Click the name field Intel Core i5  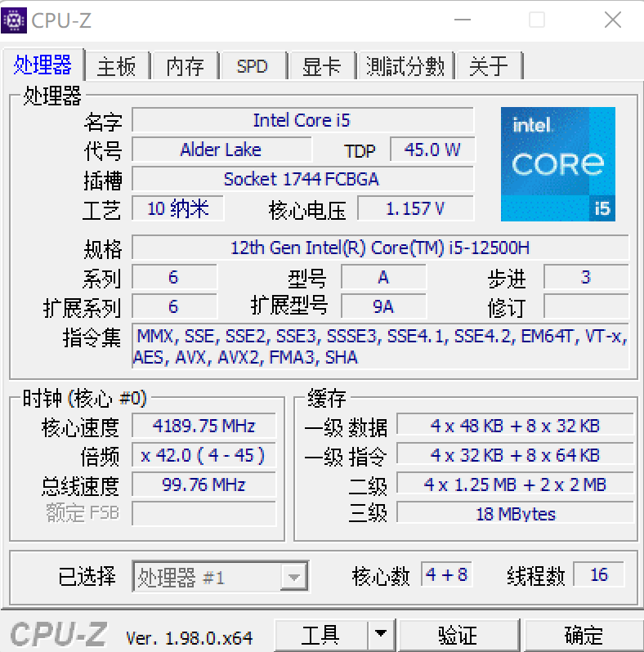point(302,121)
